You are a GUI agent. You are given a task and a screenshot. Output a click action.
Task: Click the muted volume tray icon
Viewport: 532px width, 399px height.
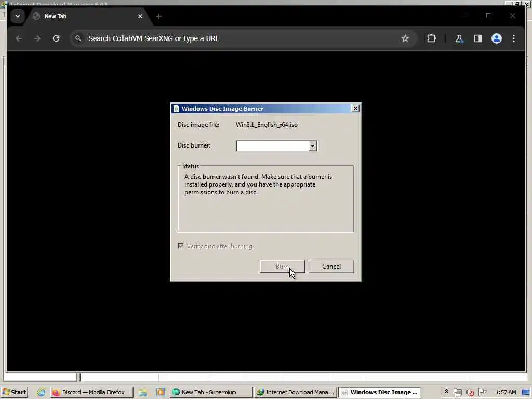click(x=470, y=393)
